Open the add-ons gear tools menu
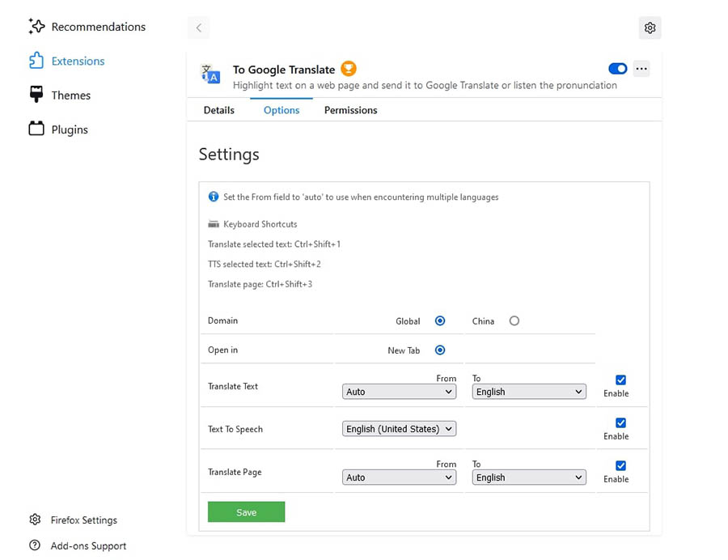728x560 pixels. click(650, 28)
